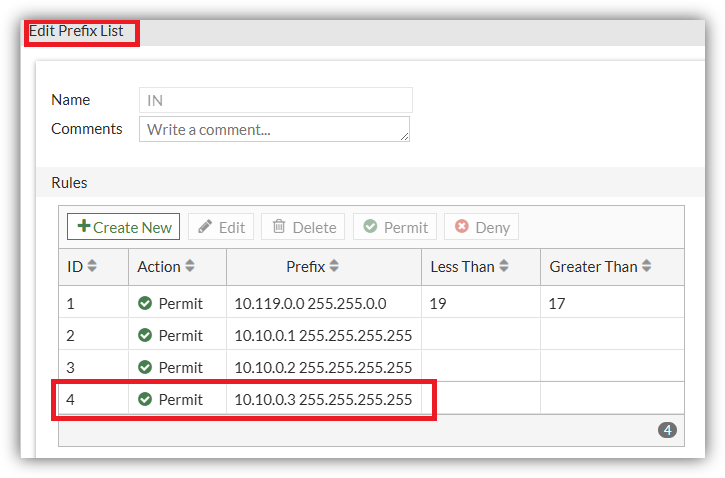
Task: Click Greater Than value 17
Action: pos(557,304)
